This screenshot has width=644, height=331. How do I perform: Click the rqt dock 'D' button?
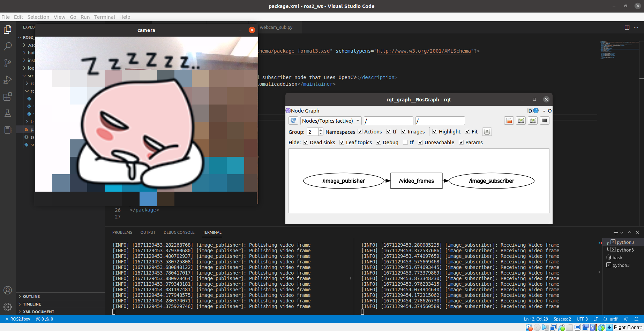pyautogui.click(x=530, y=110)
